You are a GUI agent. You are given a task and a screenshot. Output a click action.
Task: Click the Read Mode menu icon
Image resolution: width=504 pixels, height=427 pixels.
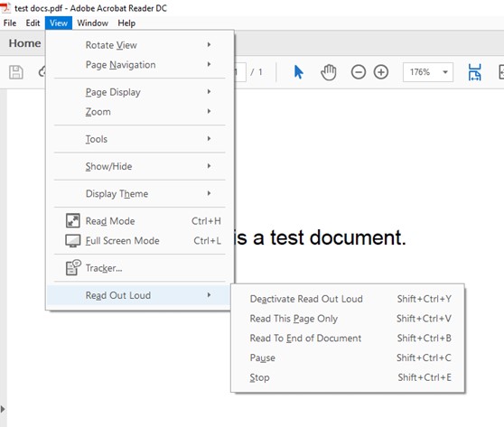coord(73,221)
